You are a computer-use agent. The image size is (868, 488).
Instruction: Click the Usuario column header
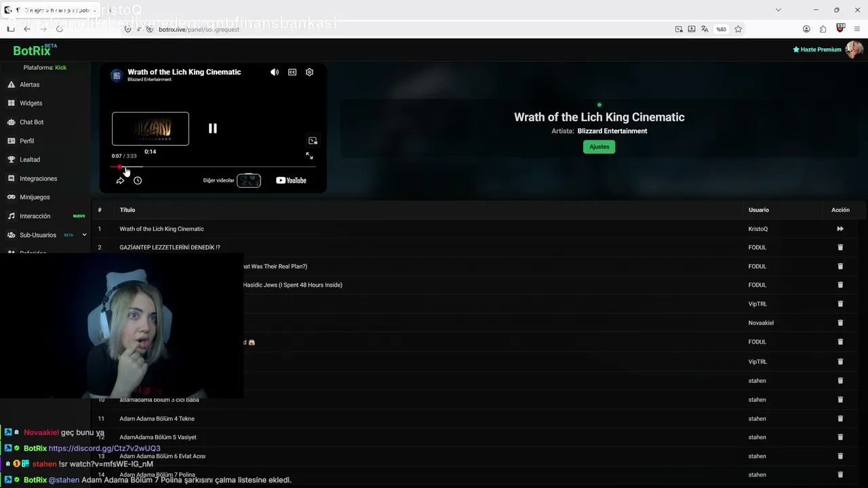(759, 210)
